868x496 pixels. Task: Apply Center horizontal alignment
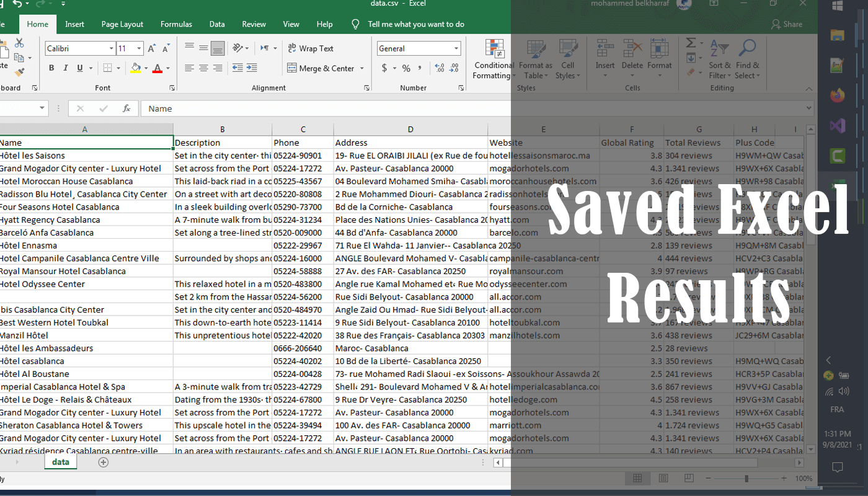click(203, 68)
